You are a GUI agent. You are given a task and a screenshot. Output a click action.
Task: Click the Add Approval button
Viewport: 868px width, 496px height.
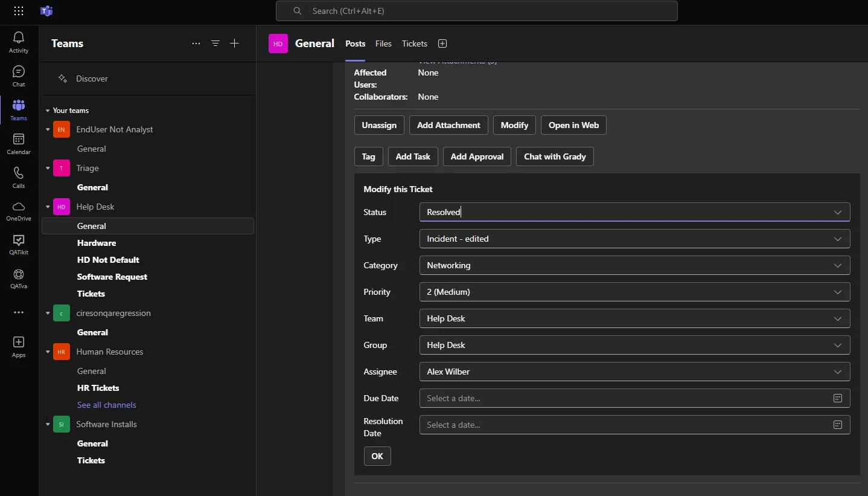click(x=477, y=156)
